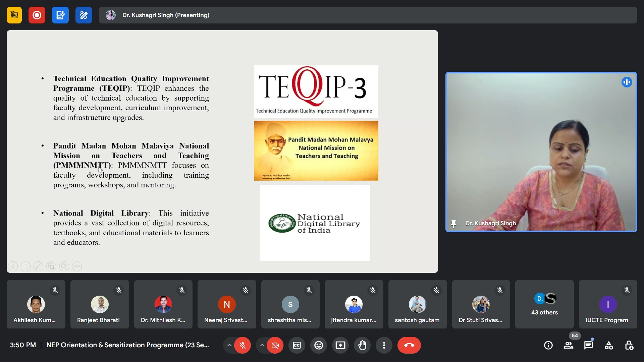
Task: Toggle the muted microphone button
Action: (x=243, y=345)
